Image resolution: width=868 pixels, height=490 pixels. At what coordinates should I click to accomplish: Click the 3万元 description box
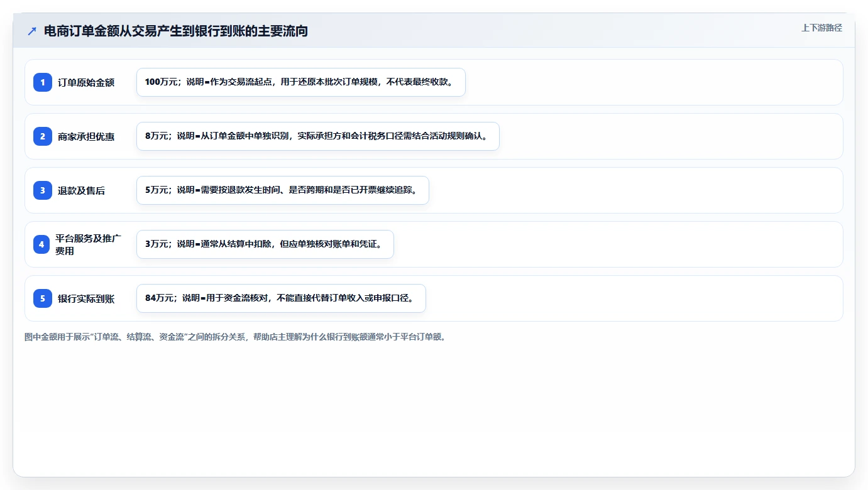click(x=265, y=244)
